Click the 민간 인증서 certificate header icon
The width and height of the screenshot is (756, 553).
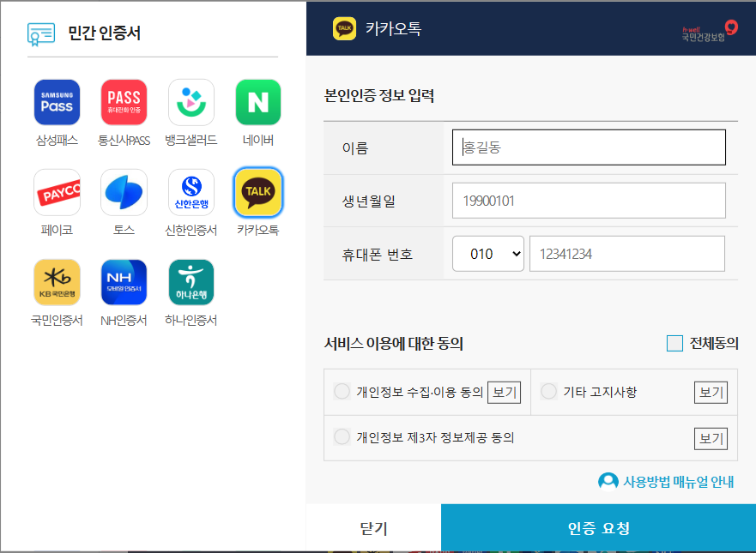click(x=41, y=34)
